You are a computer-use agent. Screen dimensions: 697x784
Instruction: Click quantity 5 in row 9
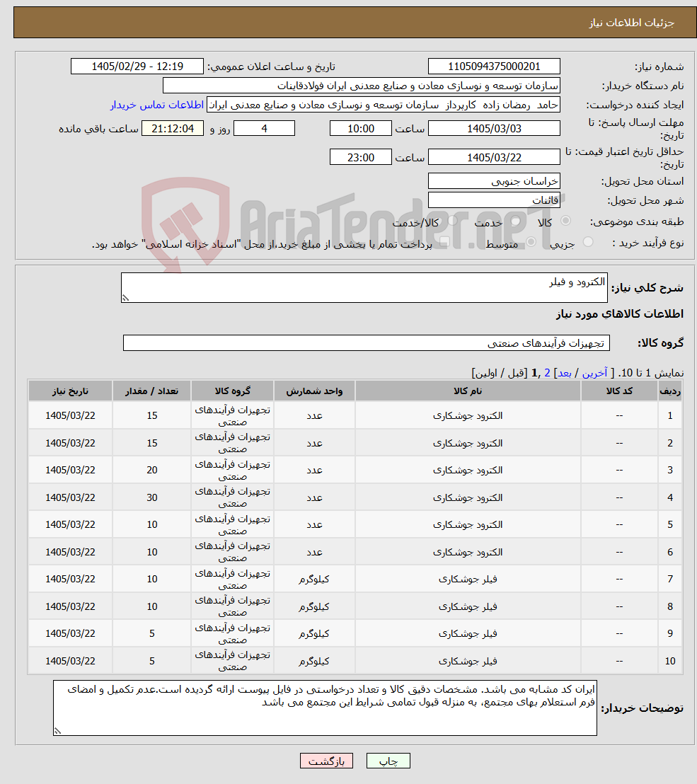(x=152, y=633)
